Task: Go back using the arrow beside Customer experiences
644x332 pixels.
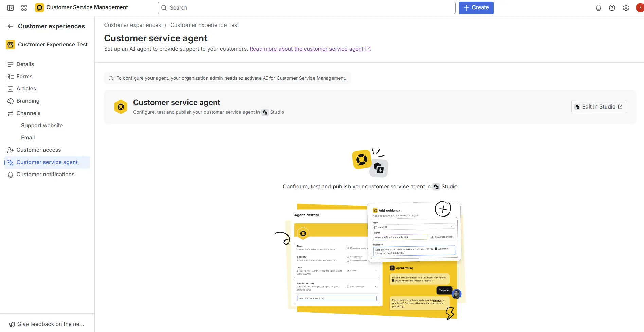Action: (11, 26)
